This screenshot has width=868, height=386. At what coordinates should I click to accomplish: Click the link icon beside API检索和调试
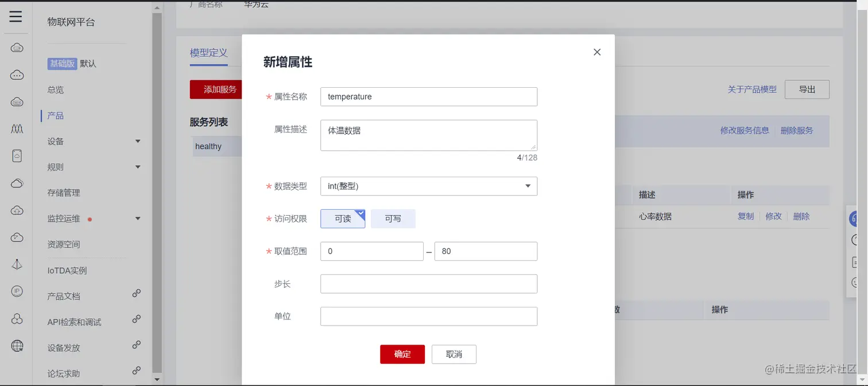pyautogui.click(x=137, y=319)
